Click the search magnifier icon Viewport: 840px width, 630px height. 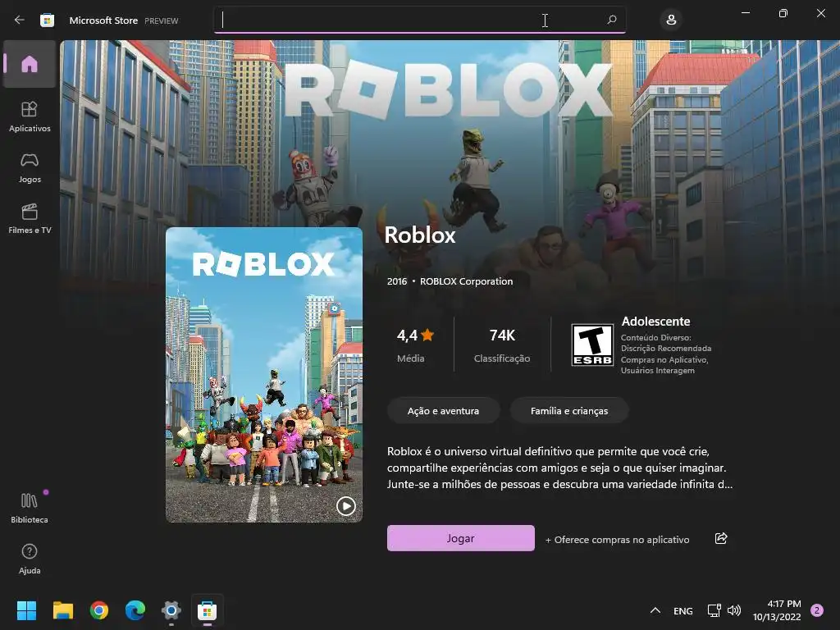[612, 20]
